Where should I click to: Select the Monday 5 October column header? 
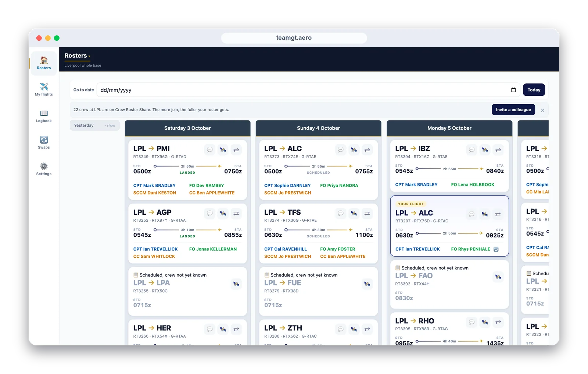point(449,128)
